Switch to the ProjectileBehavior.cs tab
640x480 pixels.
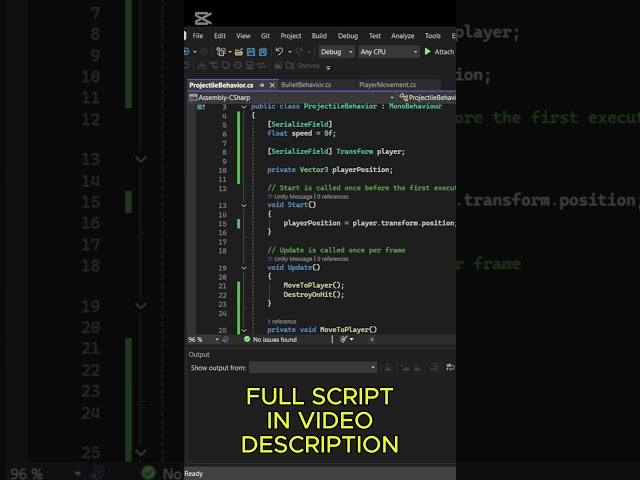pyautogui.click(x=221, y=85)
